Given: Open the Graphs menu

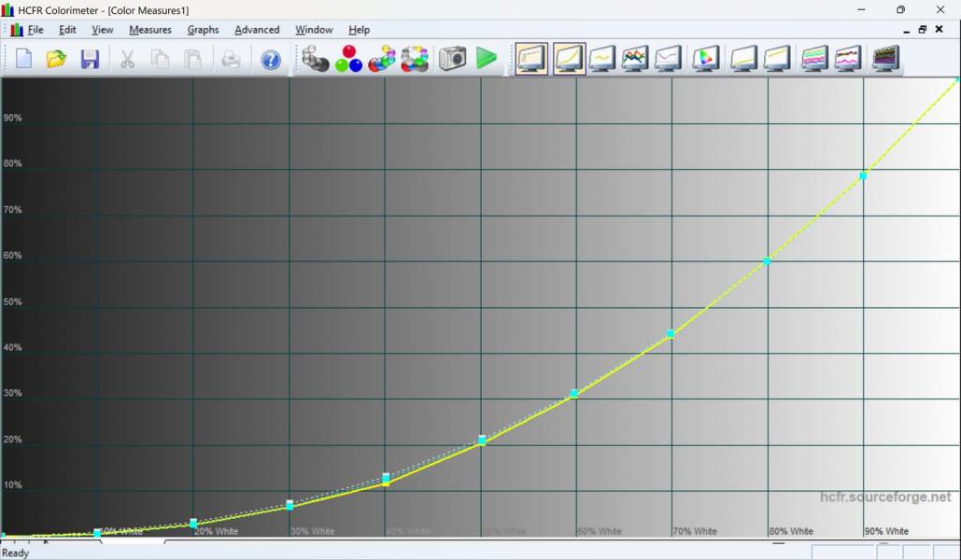Looking at the screenshot, I should click(x=203, y=30).
